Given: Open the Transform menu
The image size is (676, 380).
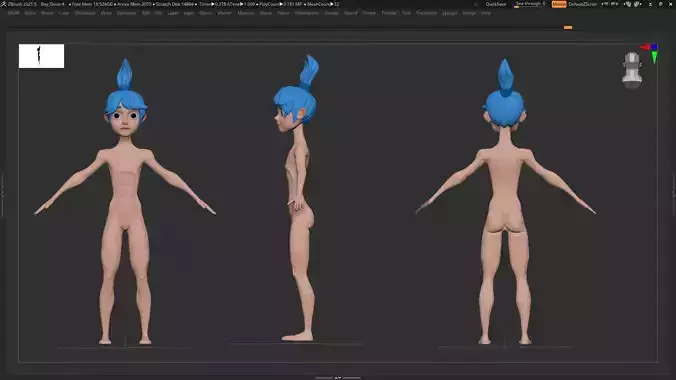Looking at the screenshot, I should click(426, 13).
